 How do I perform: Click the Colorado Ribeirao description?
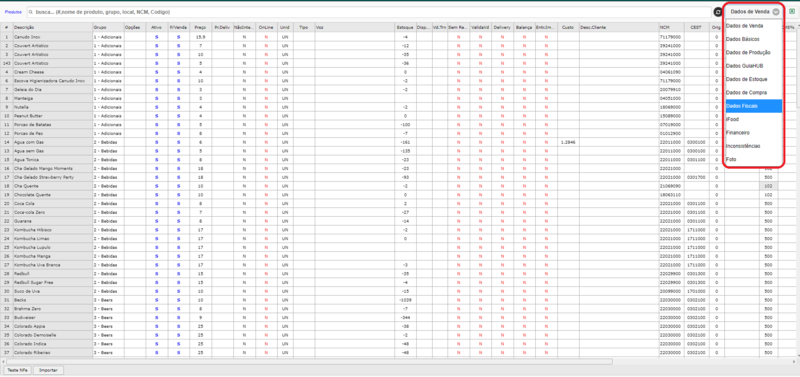pos(53,353)
